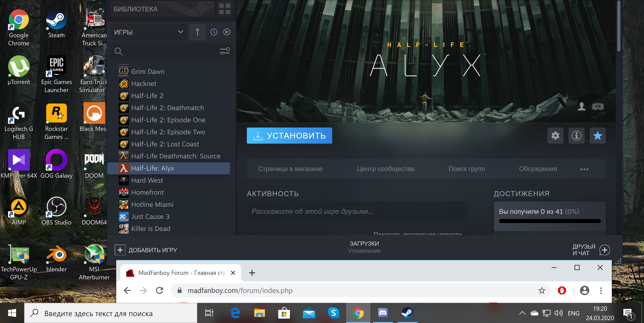
Task: Click GOG Galaxy desktop icon
Action: 57,164
